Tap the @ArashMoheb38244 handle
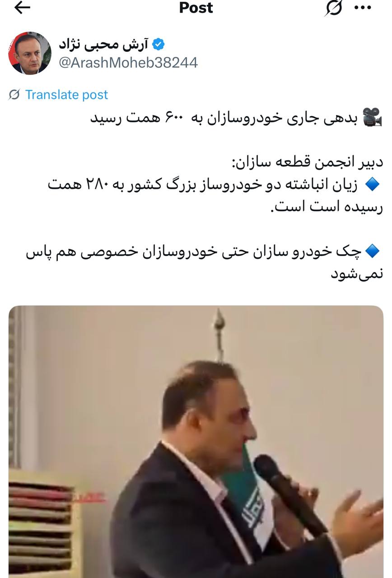The image size is (392, 578). click(128, 62)
